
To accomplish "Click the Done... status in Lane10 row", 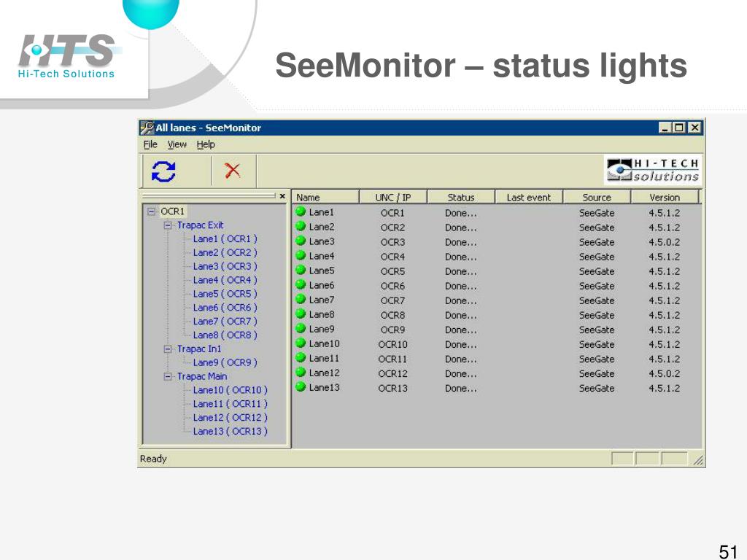I will pos(461,345).
